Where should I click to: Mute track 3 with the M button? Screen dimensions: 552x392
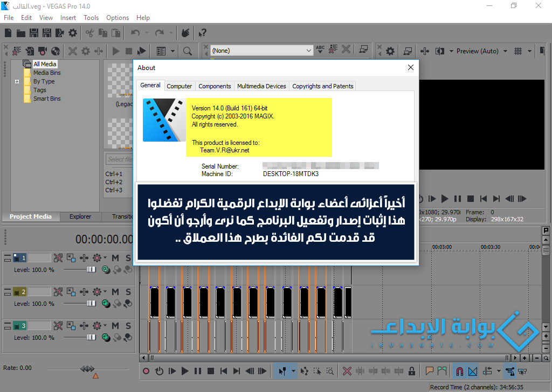click(115, 326)
